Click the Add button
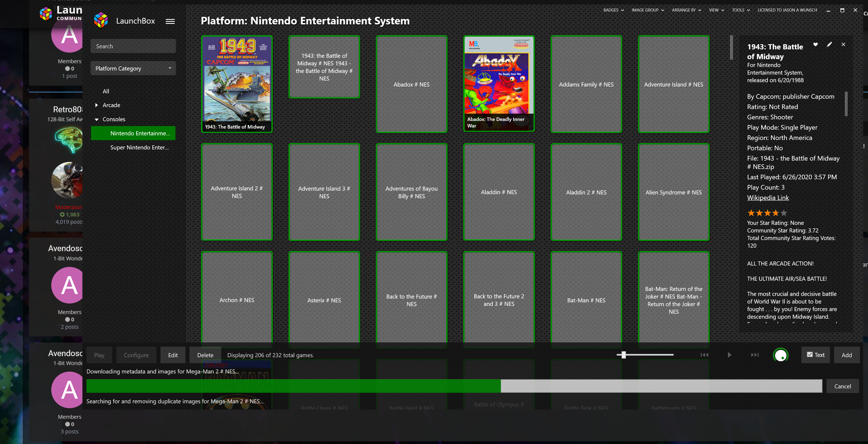 tap(846, 355)
